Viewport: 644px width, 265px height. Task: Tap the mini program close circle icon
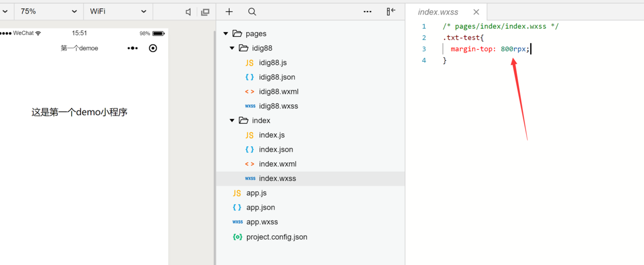tap(153, 48)
